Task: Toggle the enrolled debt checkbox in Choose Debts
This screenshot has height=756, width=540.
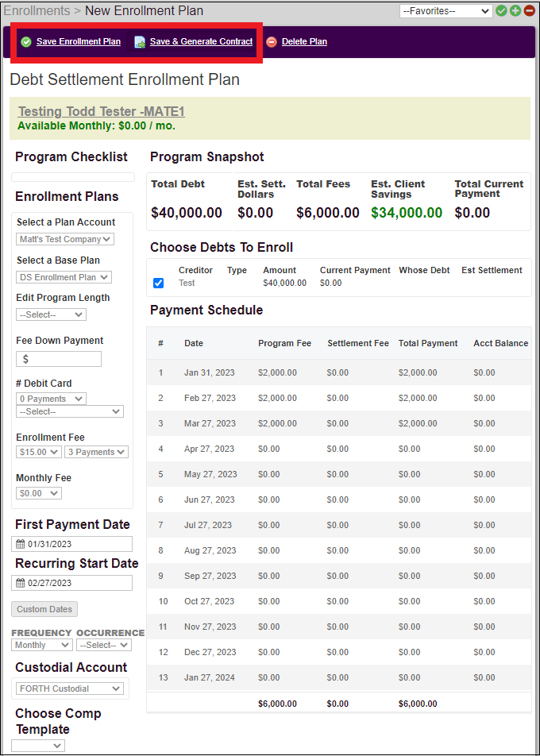Action: coord(158,283)
